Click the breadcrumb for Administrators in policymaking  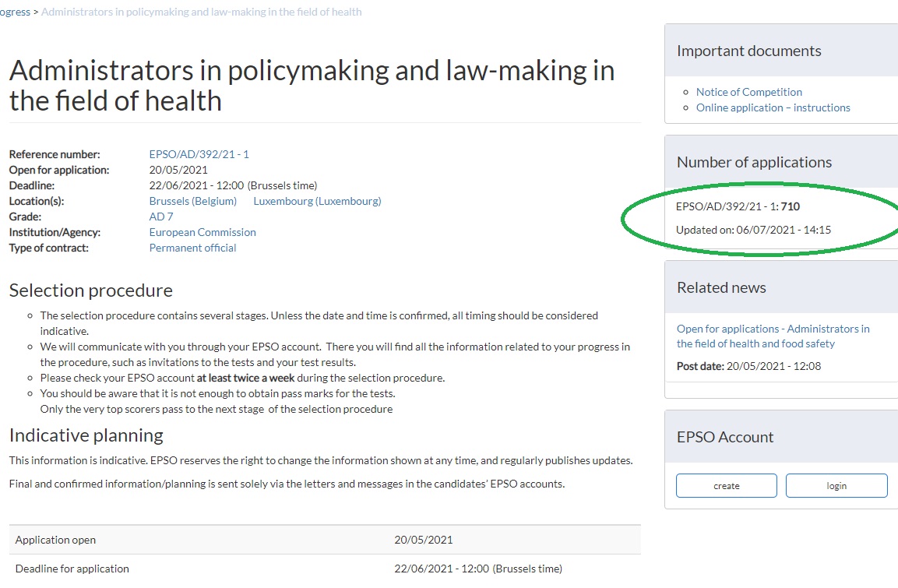click(201, 12)
